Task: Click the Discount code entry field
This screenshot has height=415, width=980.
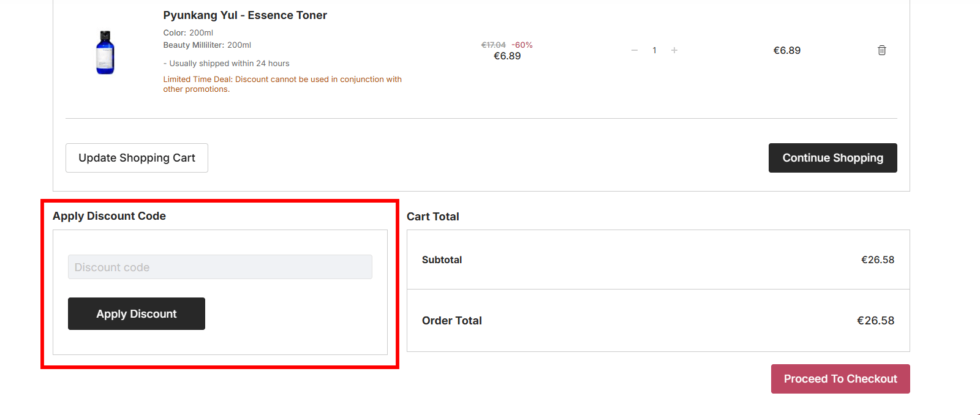Action: (x=219, y=267)
